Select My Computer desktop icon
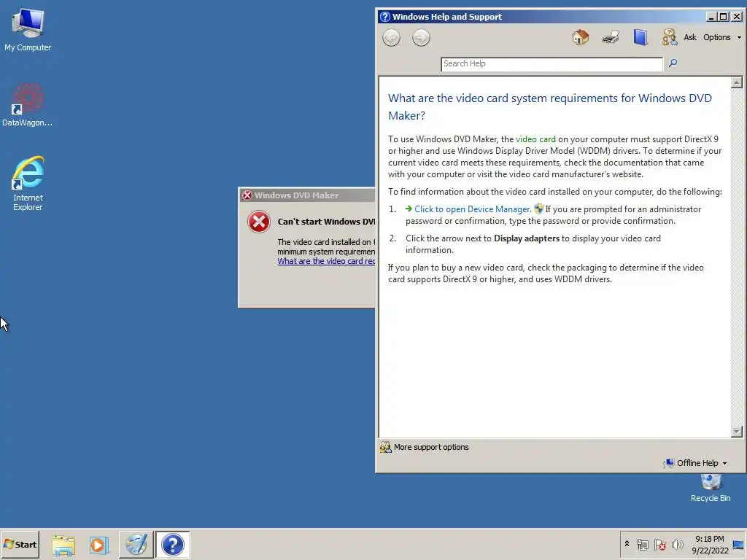The image size is (747, 560). point(28,29)
